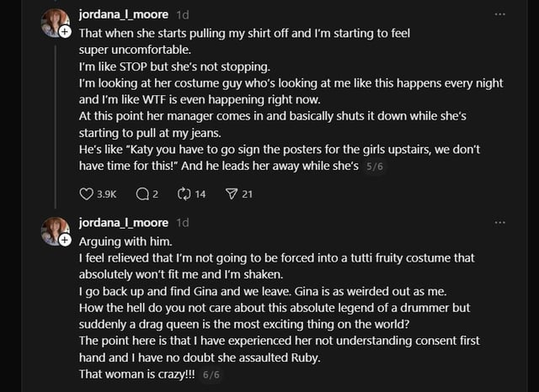Image resolution: width=539 pixels, height=392 pixels.
Task: Click the reply bubble icon on the first post
Action: (141, 194)
